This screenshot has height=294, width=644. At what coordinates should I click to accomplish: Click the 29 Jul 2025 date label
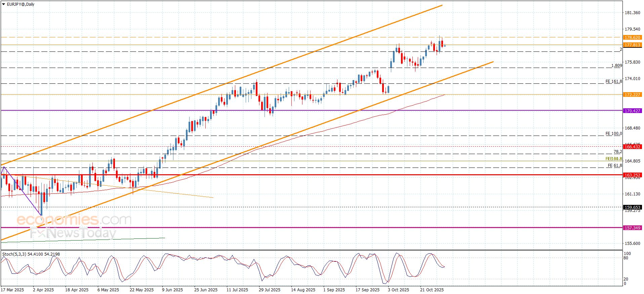point(270,290)
